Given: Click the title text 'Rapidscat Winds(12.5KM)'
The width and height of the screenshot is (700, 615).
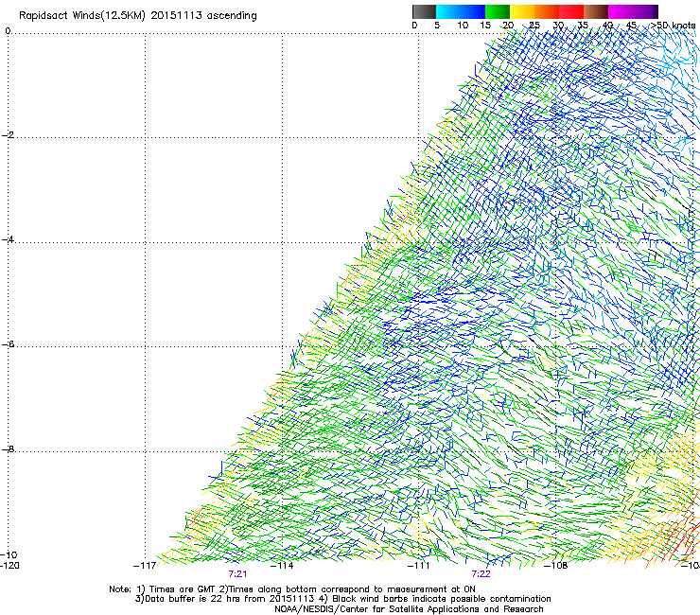Looking at the screenshot, I should click(x=82, y=16).
